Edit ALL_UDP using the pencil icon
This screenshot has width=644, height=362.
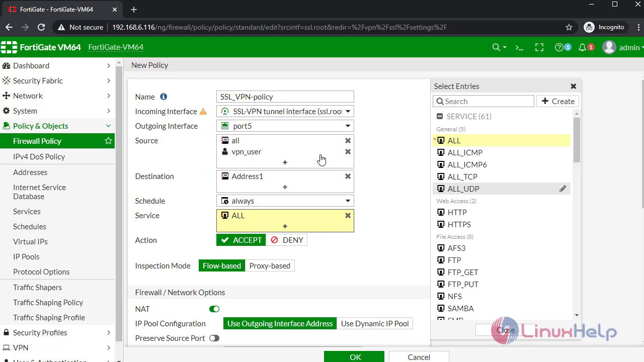point(562,189)
